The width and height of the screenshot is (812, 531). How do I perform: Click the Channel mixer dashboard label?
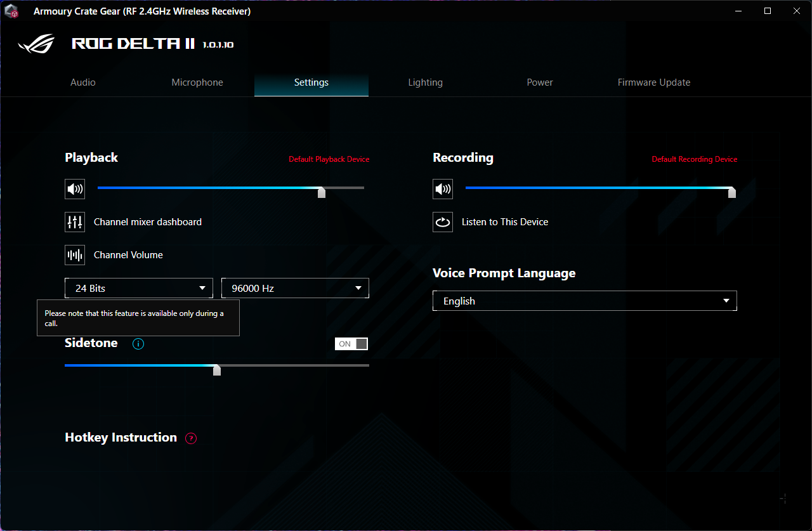pyautogui.click(x=148, y=222)
